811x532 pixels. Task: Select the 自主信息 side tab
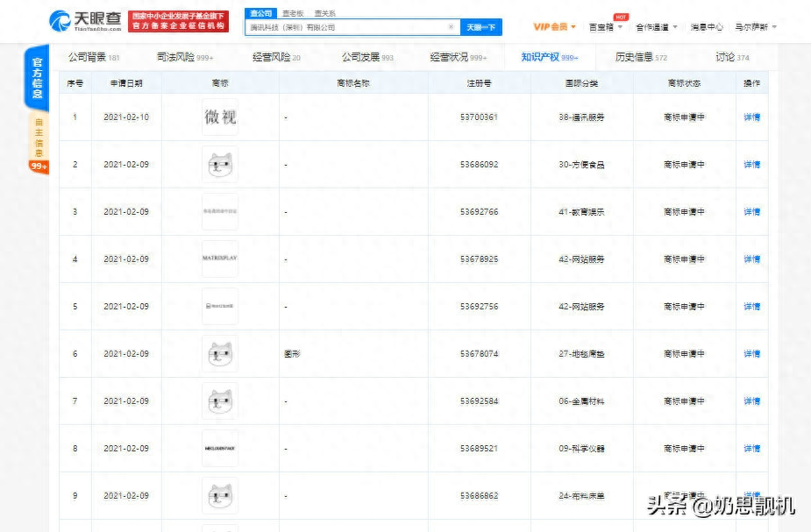[x=39, y=136]
